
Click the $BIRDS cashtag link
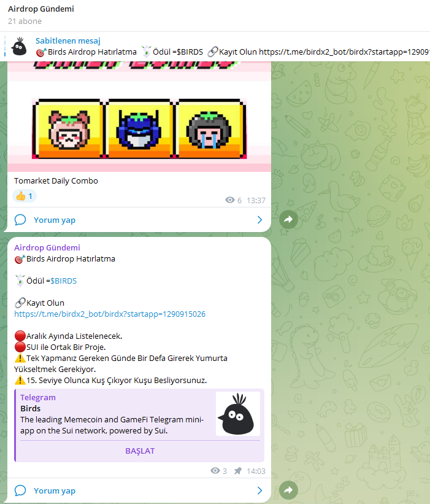tap(64, 281)
